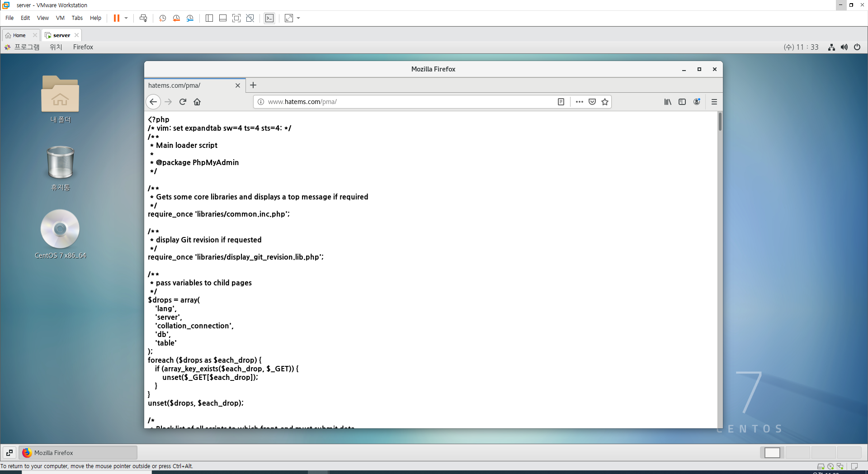
Task: Select the 내 폴더 home folder icon
Action: coord(60,99)
